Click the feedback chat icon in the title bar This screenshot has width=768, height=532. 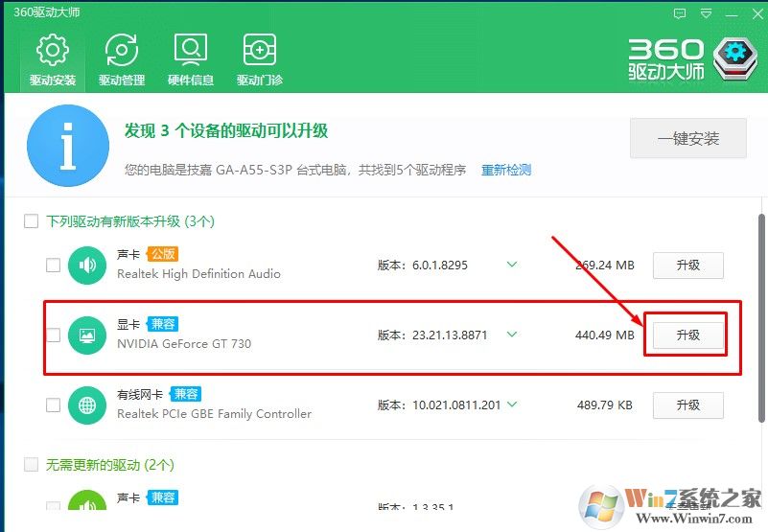[x=680, y=13]
